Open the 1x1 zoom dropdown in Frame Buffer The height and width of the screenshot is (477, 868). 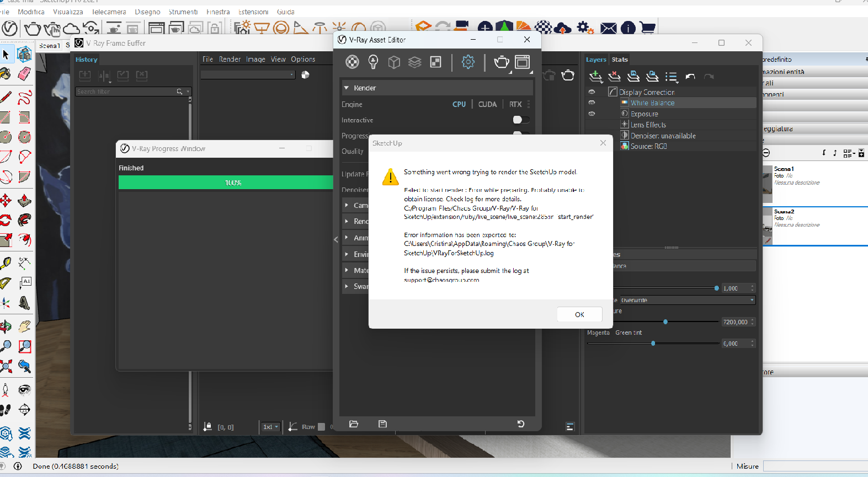[270, 427]
